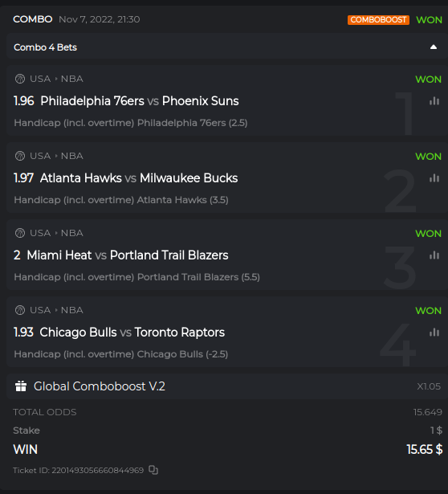Screen dimensions: 448x494
Task: Open stats icon for Hawks vs Bucks
Action: 434,178
